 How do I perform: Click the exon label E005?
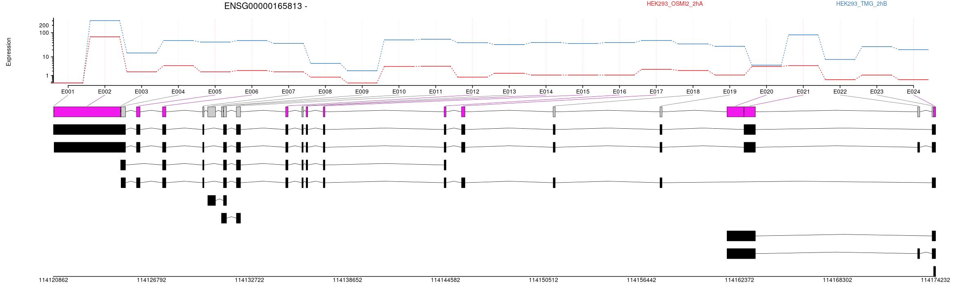(x=215, y=92)
